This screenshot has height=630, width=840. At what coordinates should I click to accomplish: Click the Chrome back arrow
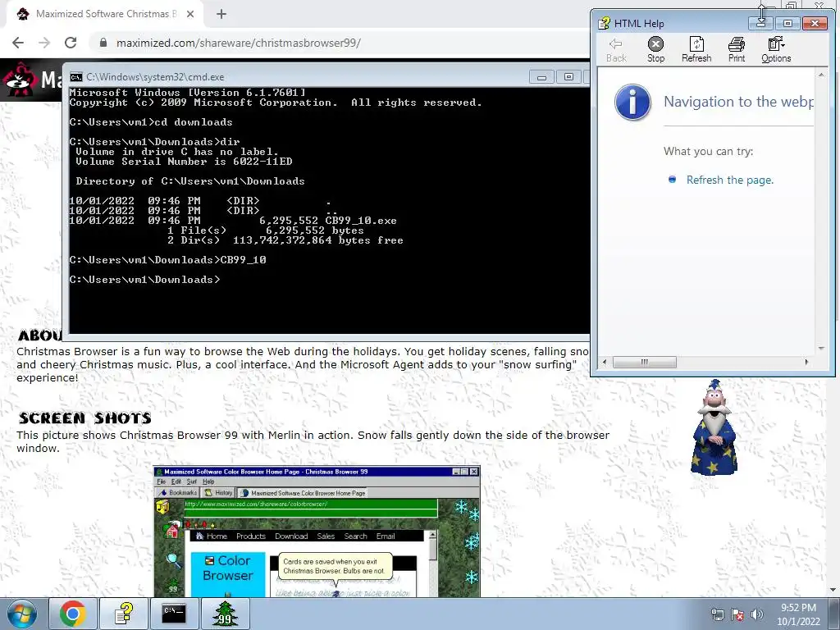coord(18,43)
